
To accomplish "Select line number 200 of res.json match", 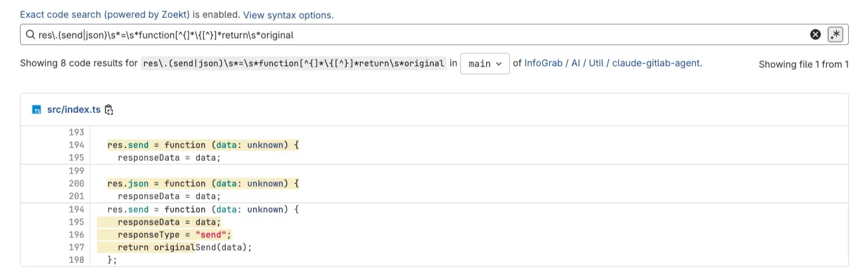I will (76, 183).
